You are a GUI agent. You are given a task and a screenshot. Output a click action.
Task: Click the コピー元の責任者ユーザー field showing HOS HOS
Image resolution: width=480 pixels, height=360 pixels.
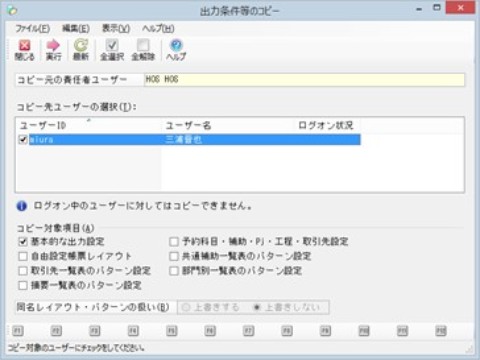click(x=304, y=80)
